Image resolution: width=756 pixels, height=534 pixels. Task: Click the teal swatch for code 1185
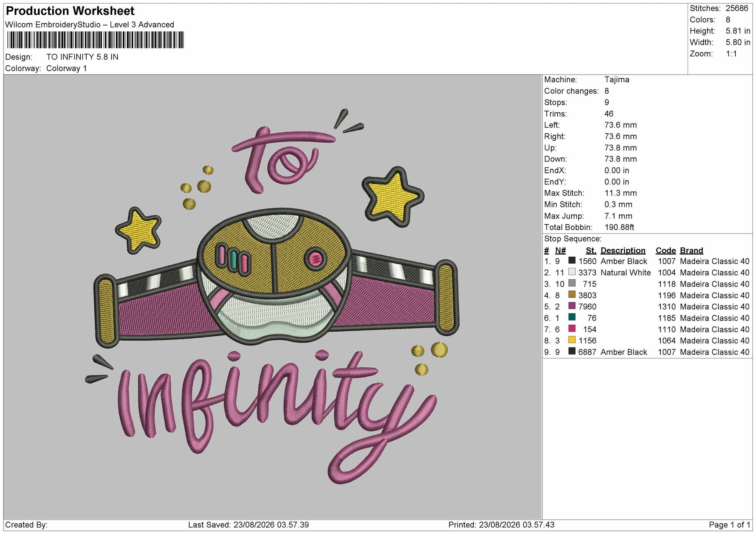tap(572, 317)
